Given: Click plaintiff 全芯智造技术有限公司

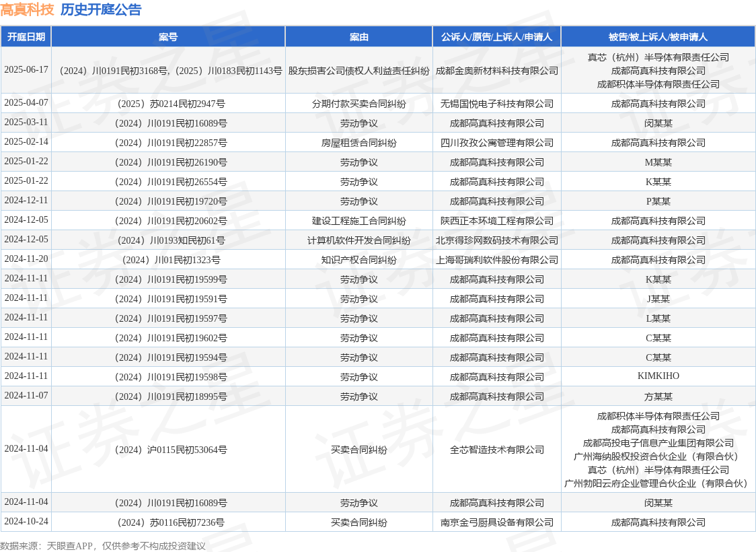Looking at the screenshot, I should (496, 450).
